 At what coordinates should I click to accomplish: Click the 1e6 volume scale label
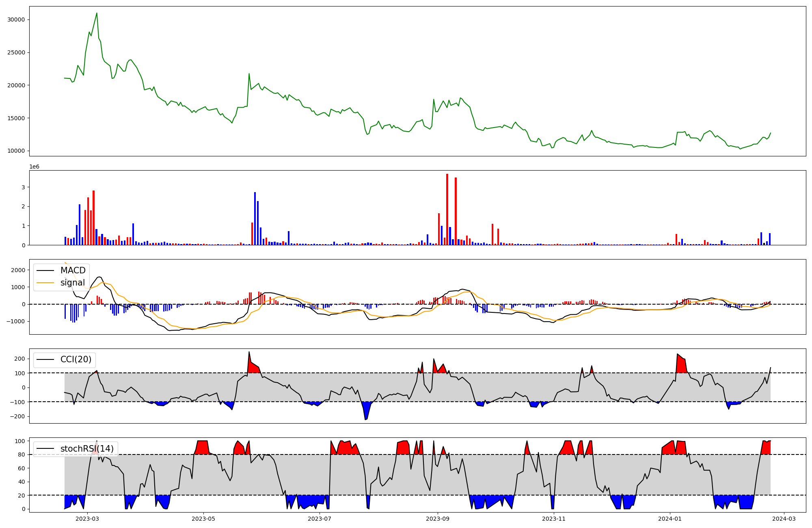pos(35,167)
